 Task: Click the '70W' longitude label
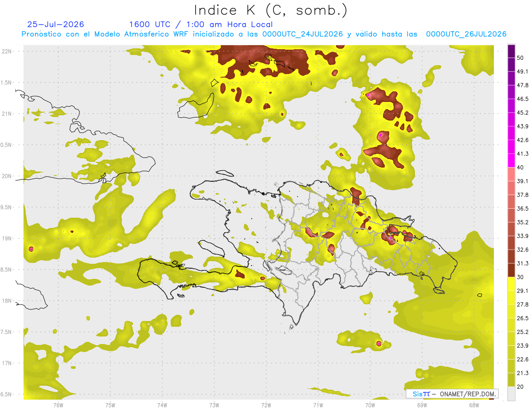(x=370, y=406)
